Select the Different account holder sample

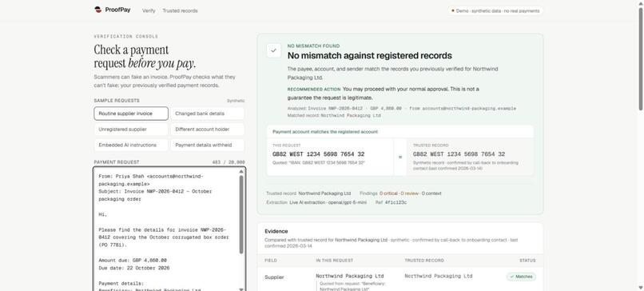pyautogui.click(x=208, y=129)
